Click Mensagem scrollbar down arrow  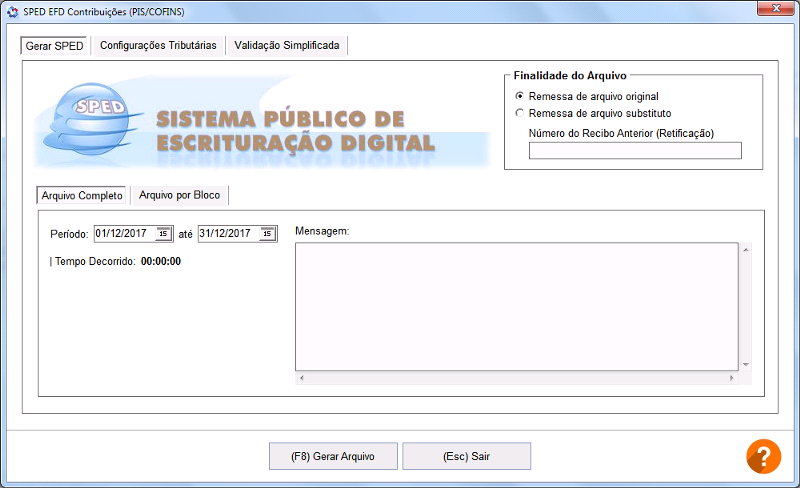[746, 364]
